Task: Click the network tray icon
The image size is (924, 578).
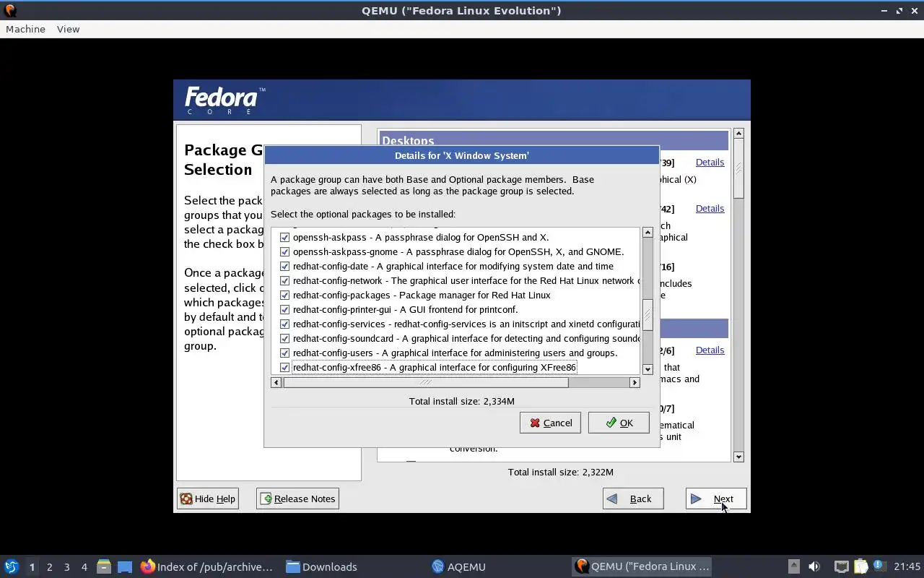Action: 841,566
